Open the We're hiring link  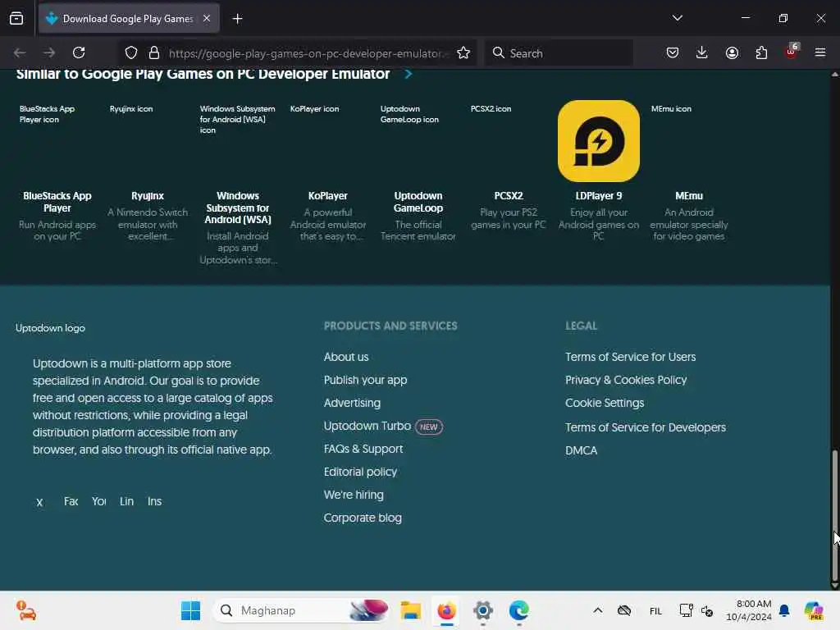354,495
